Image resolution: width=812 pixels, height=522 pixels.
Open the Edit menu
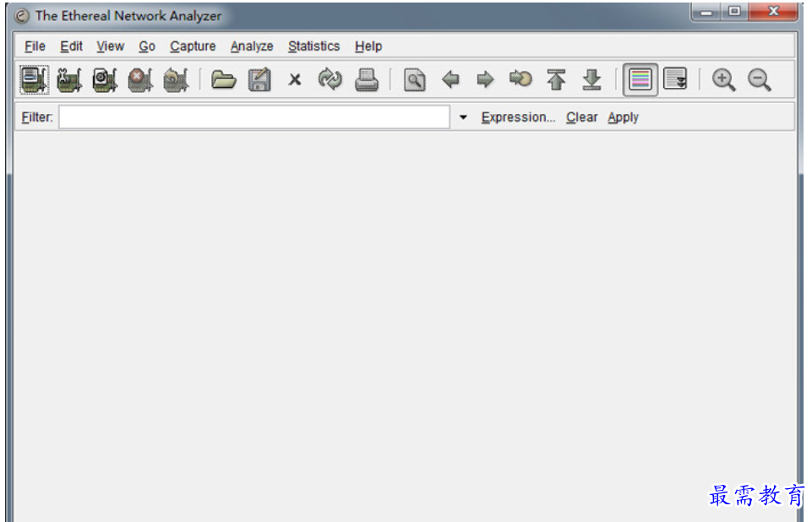[71, 46]
